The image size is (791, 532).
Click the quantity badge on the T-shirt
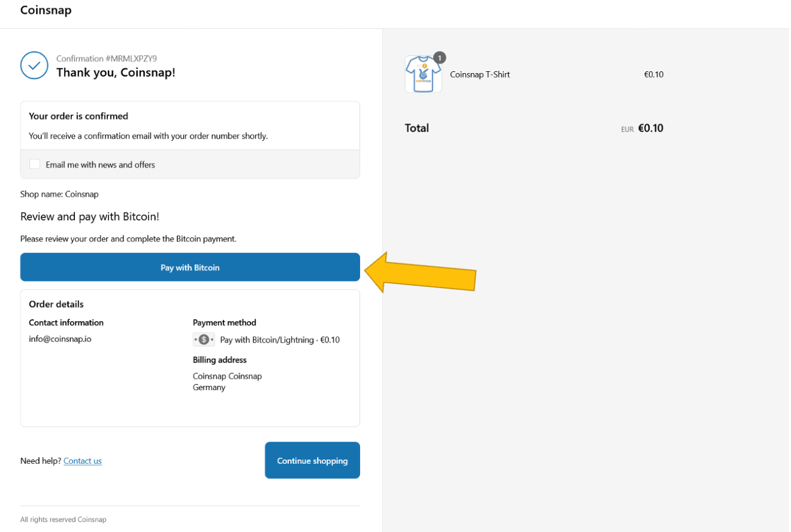[x=440, y=58]
